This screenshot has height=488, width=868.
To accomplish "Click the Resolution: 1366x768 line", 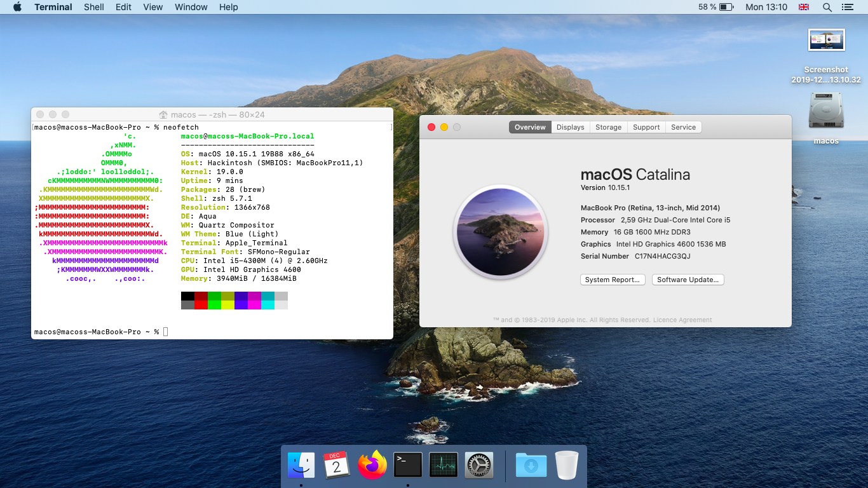I will click(226, 207).
